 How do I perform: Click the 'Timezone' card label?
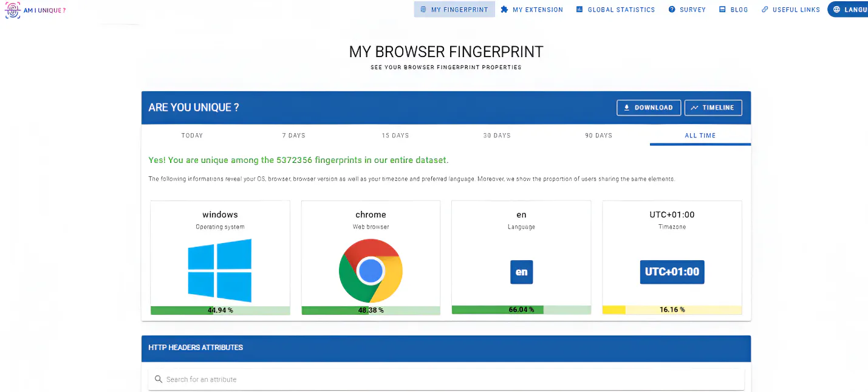(672, 227)
